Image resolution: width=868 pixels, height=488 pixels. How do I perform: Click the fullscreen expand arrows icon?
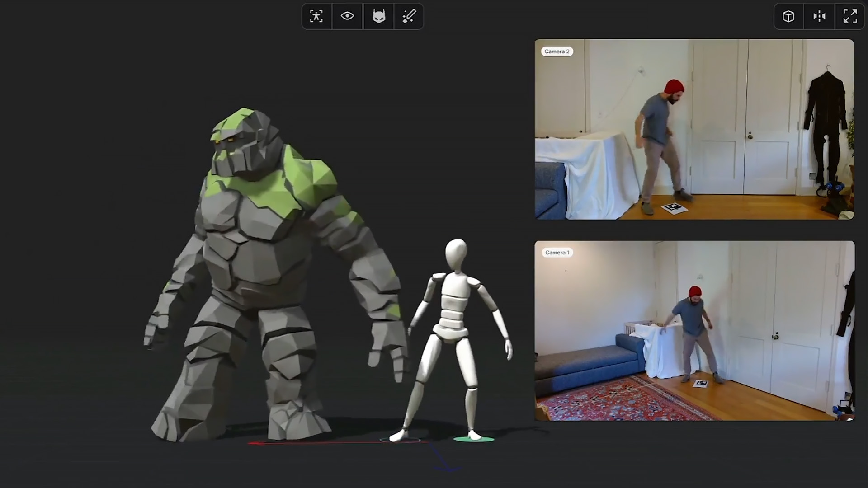pyautogui.click(x=850, y=16)
